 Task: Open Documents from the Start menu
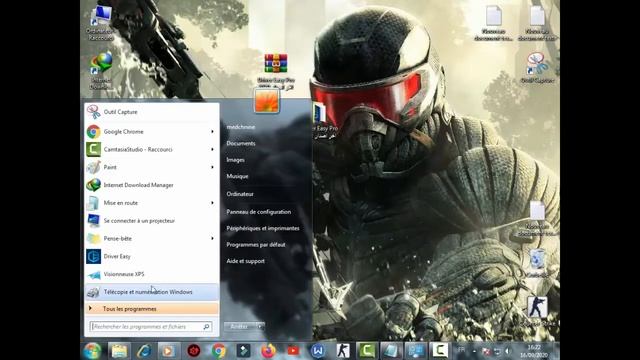(241, 143)
